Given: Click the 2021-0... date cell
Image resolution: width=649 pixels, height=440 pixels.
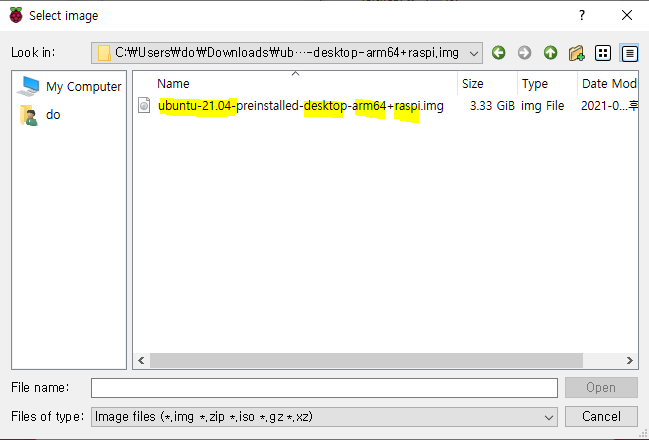Looking at the screenshot, I should coord(609,106).
